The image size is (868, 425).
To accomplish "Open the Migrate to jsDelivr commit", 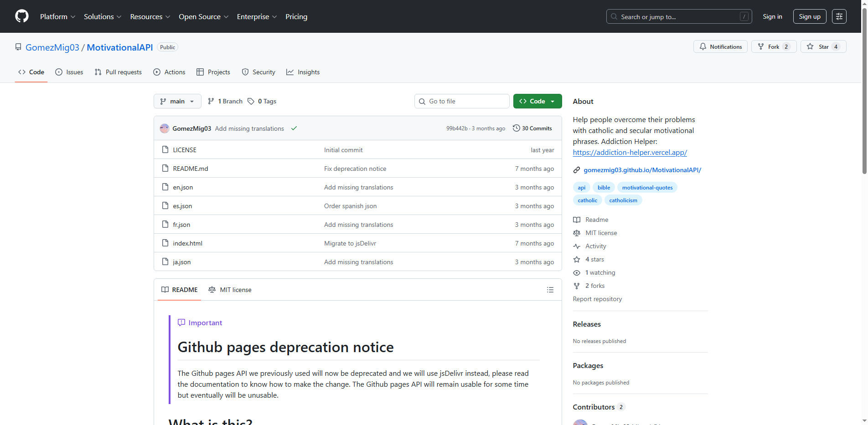I will tap(350, 243).
